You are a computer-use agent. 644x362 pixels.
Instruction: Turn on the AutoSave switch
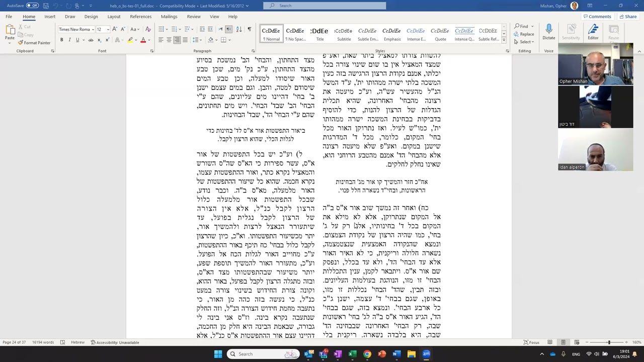pos(32,6)
